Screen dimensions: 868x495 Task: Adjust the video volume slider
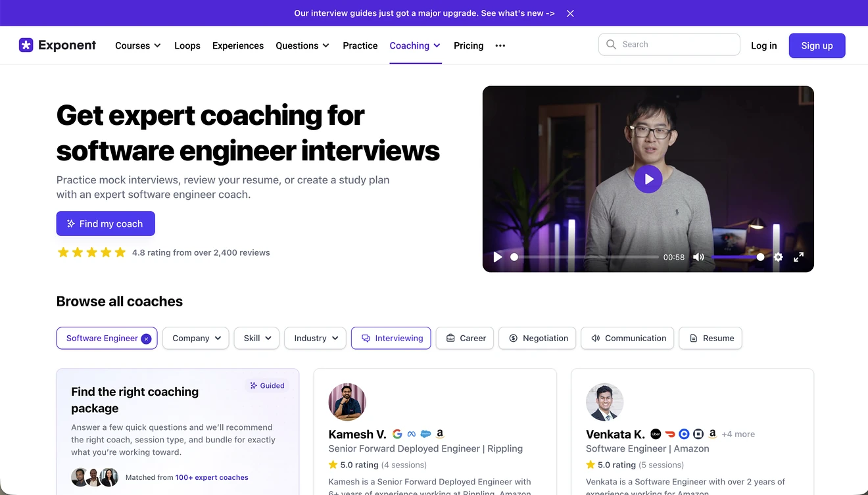pos(738,257)
